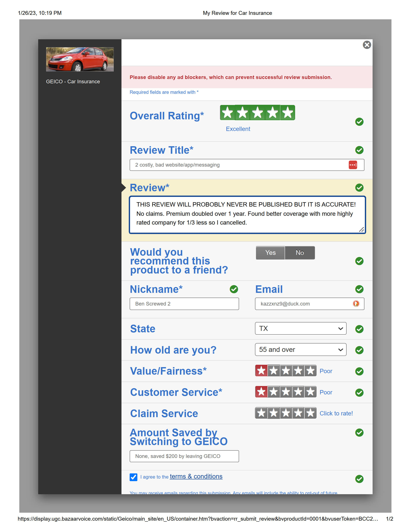The width and height of the screenshot is (411, 532).
Task: Click "Click to rate!" beside Claim Service
Action: (336, 413)
